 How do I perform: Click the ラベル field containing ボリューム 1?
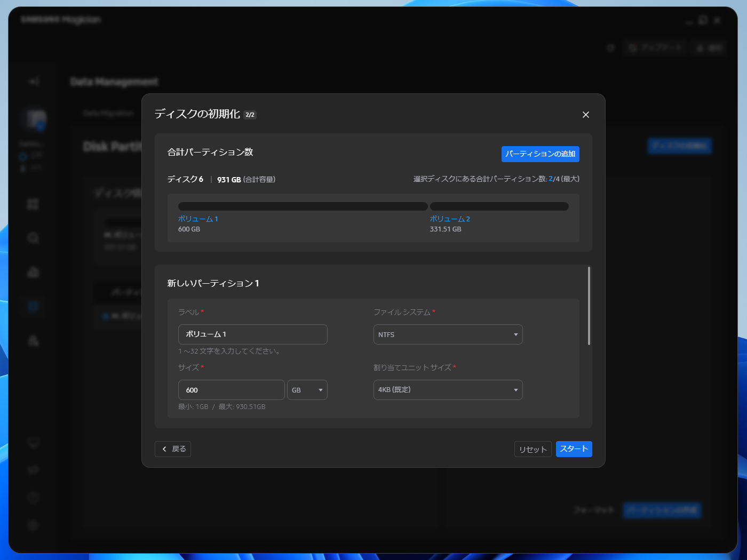[253, 334]
